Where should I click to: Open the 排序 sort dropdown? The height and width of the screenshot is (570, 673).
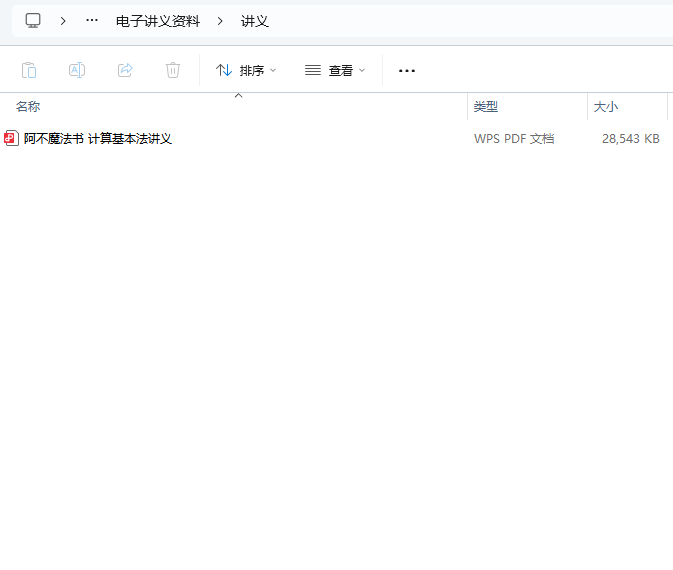click(x=247, y=70)
